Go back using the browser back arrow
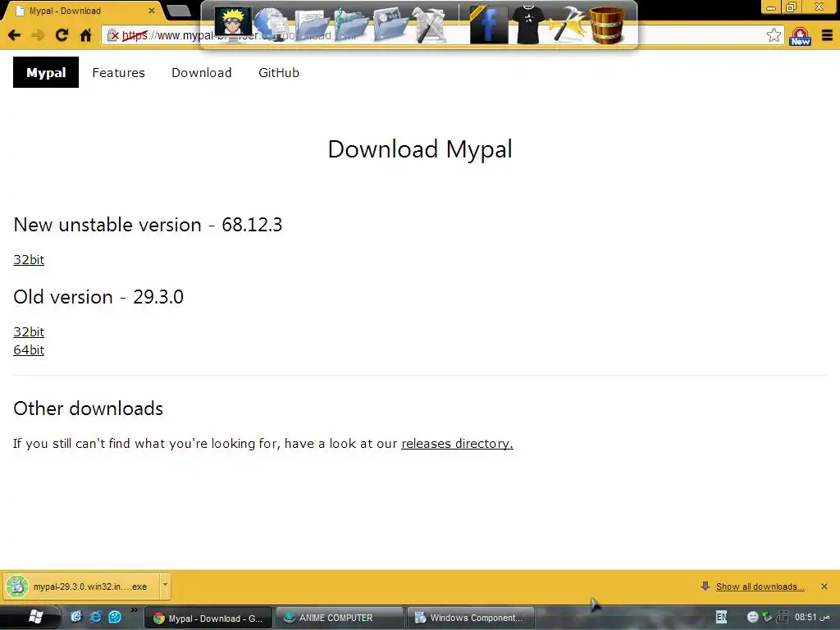This screenshot has height=630, width=840. [14, 35]
